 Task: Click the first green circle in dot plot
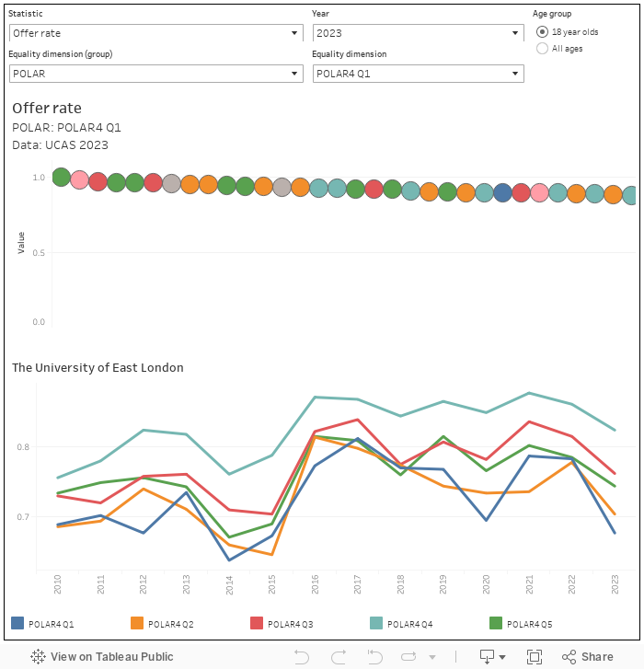coord(61,177)
